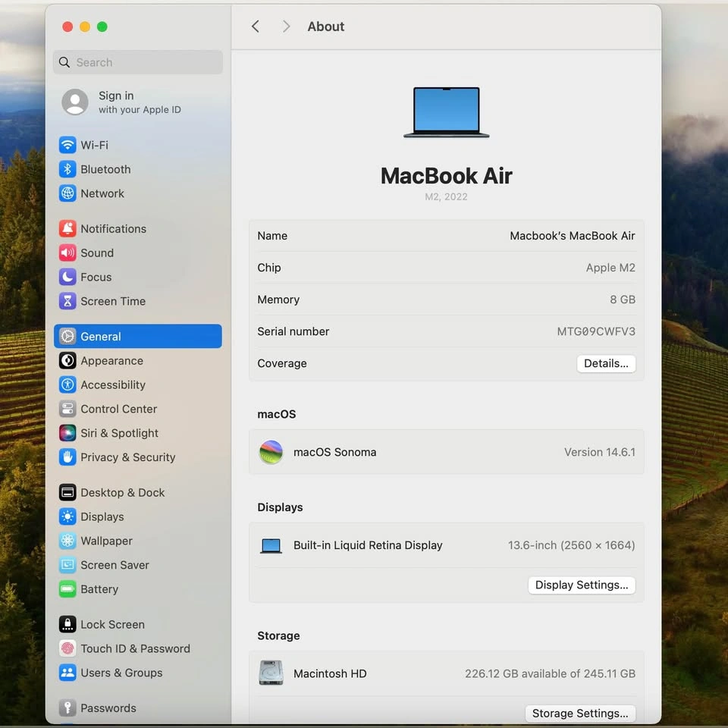
Task: Select Privacy & Security hand icon
Action: (x=67, y=457)
